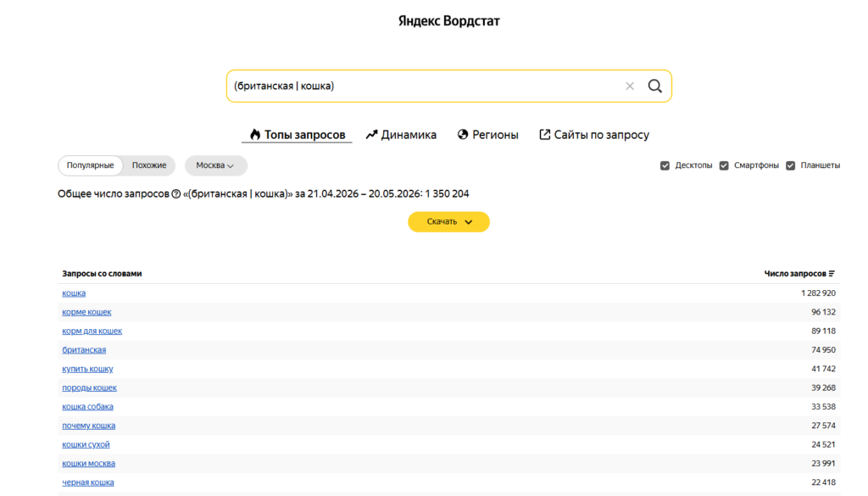Screen dimensions: 868x496
Task: Open the почему кошка query link
Action: 88,426
